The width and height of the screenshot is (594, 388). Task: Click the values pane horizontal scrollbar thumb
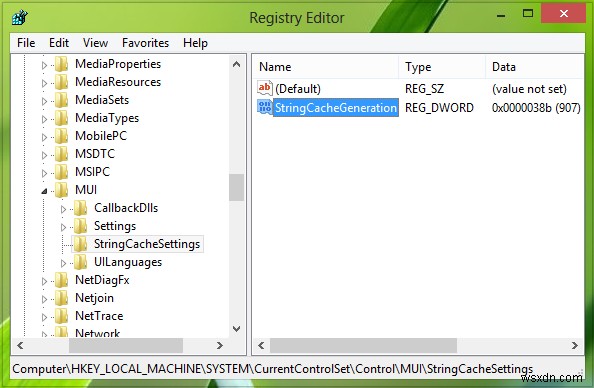363,345
